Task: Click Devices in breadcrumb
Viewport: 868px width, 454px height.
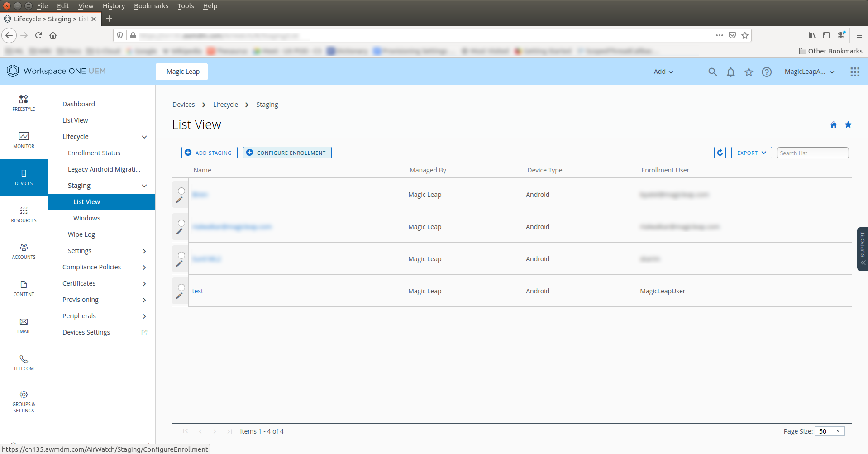Action: [x=183, y=105]
